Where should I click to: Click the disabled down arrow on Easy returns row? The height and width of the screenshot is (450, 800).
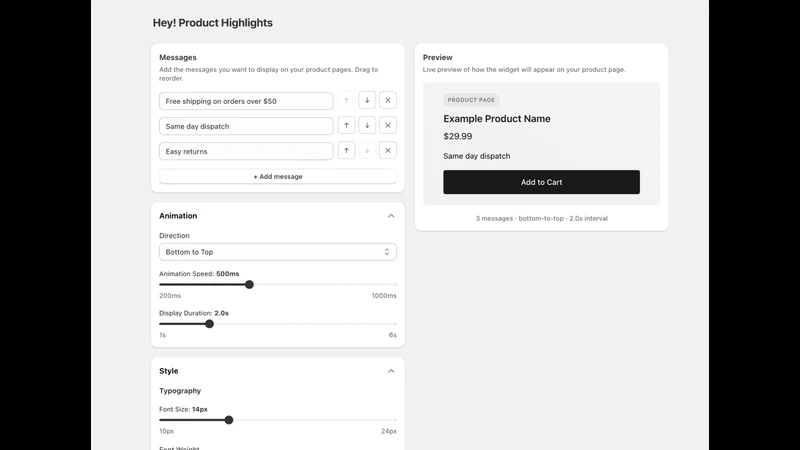[x=367, y=151]
